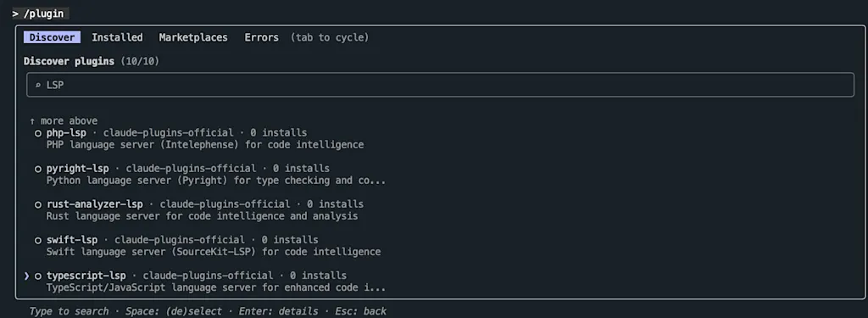This screenshot has width=868, height=318.
Task: Open the Errors tab
Action: pos(261,37)
